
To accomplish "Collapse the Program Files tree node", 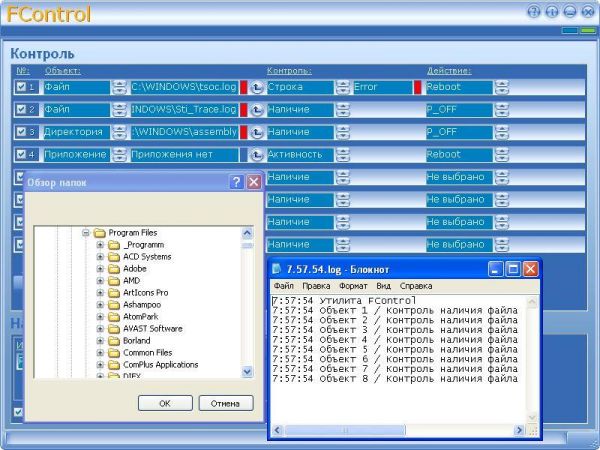I will [x=86, y=233].
